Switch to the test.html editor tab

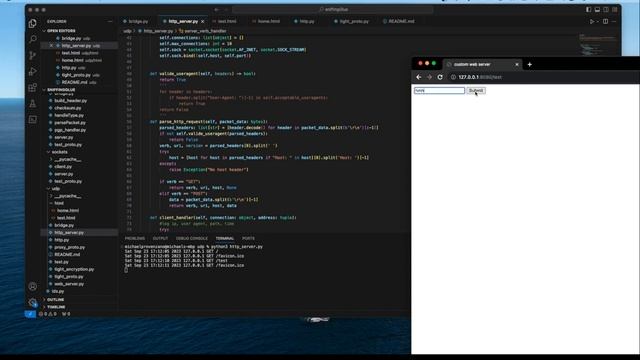(x=227, y=21)
